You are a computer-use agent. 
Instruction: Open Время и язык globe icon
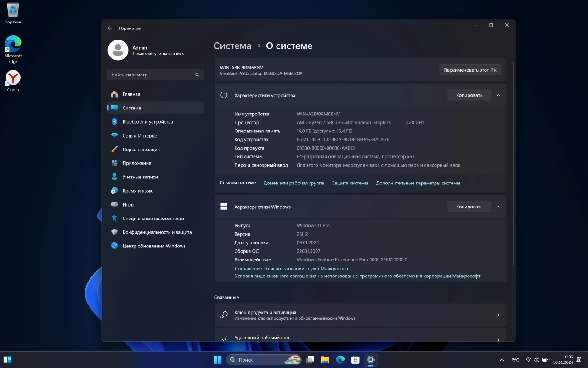tap(114, 190)
